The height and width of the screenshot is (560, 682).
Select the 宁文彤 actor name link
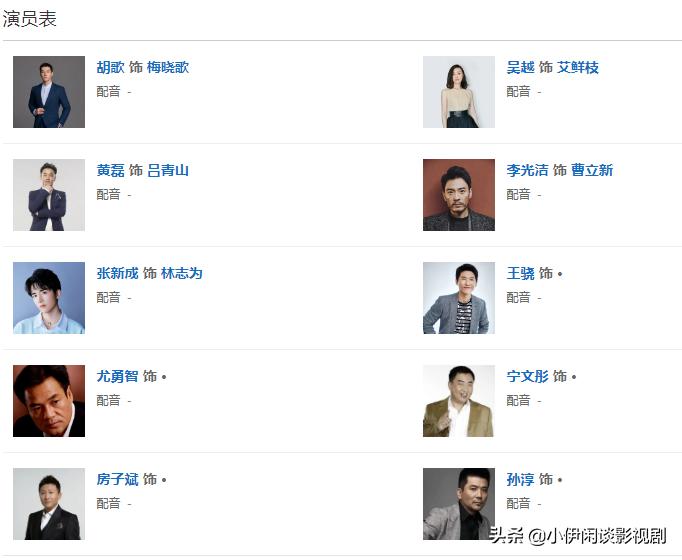(527, 377)
